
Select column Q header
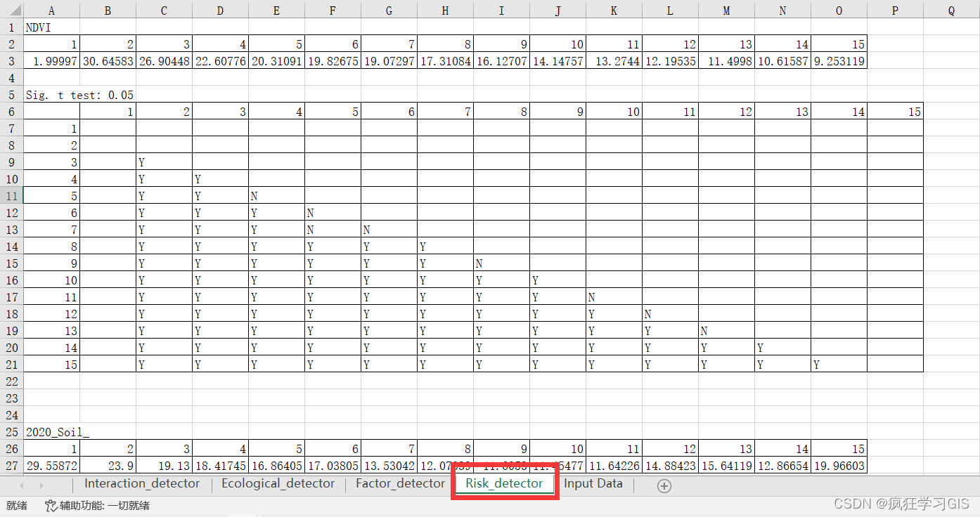pyautogui.click(x=951, y=11)
